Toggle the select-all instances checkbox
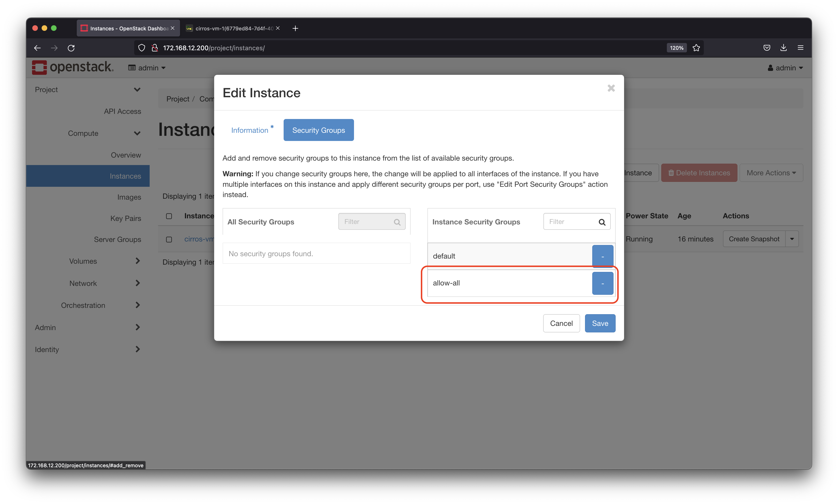This screenshot has height=504, width=838. click(x=169, y=216)
